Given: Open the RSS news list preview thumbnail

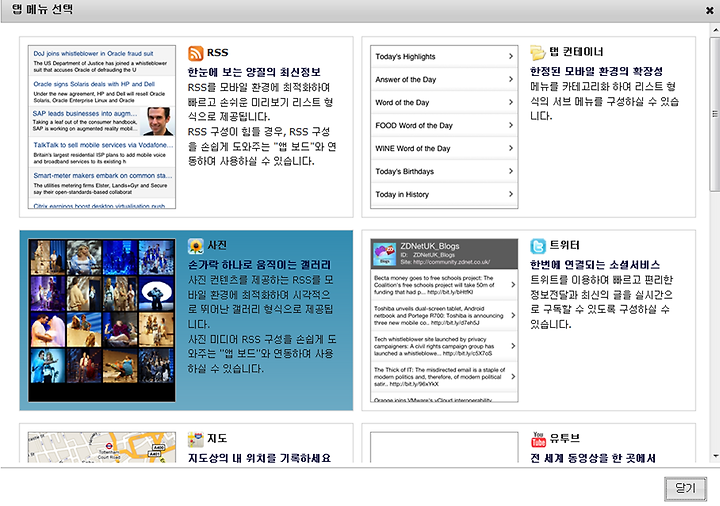Looking at the screenshot, I should point(102,127).
